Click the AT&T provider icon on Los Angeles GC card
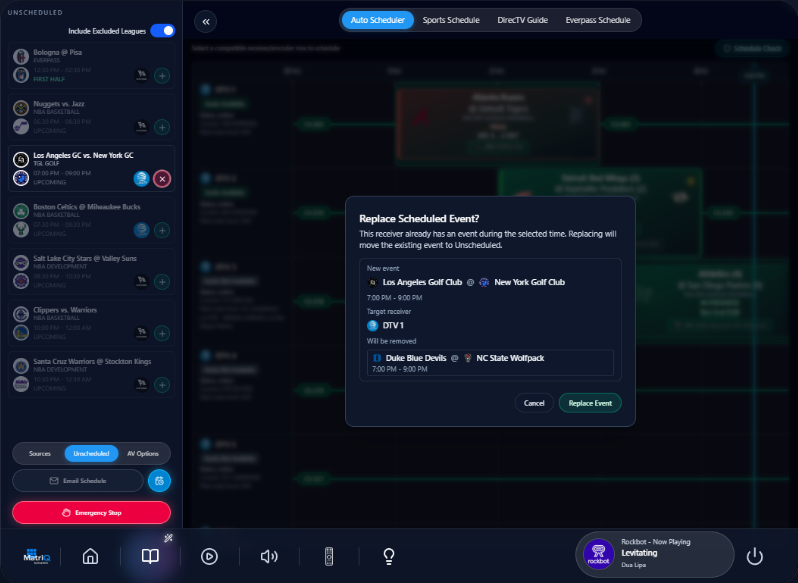 coord(141,179)
